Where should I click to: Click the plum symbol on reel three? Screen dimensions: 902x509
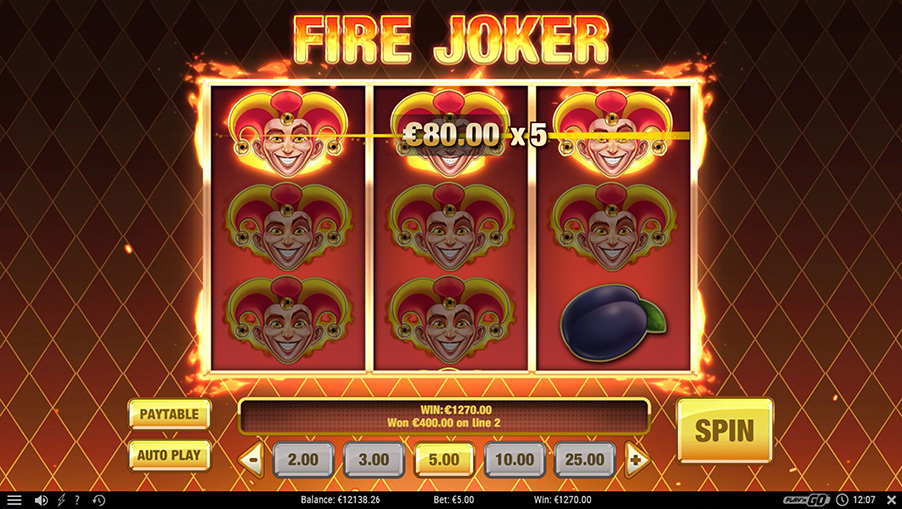click(613, 322)
